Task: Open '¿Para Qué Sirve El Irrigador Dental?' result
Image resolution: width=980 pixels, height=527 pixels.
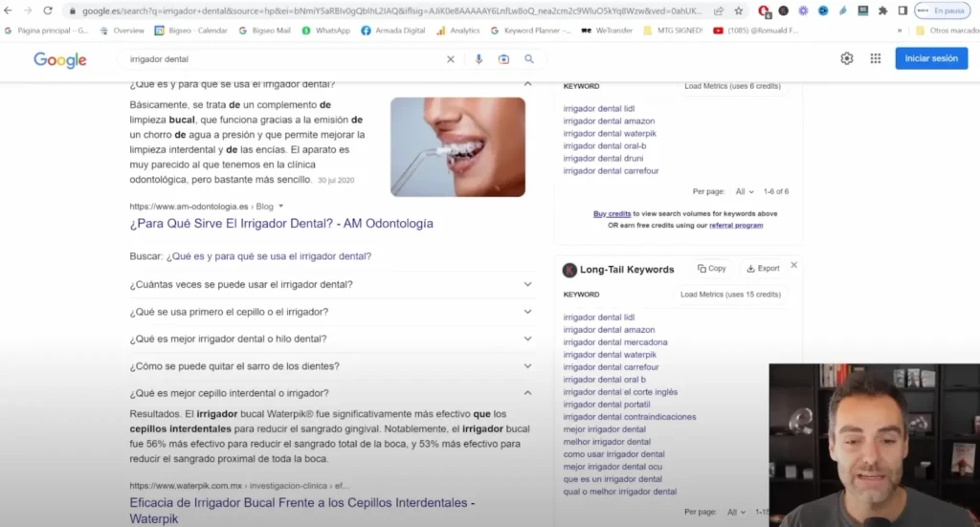Action: point(281,224)
